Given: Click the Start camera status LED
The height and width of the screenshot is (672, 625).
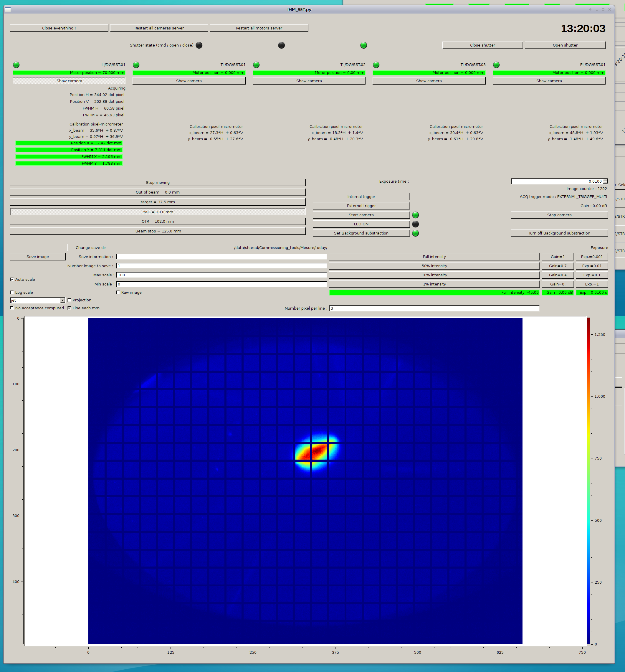Looking at the screenshot, I should click(x=415, y=215).
